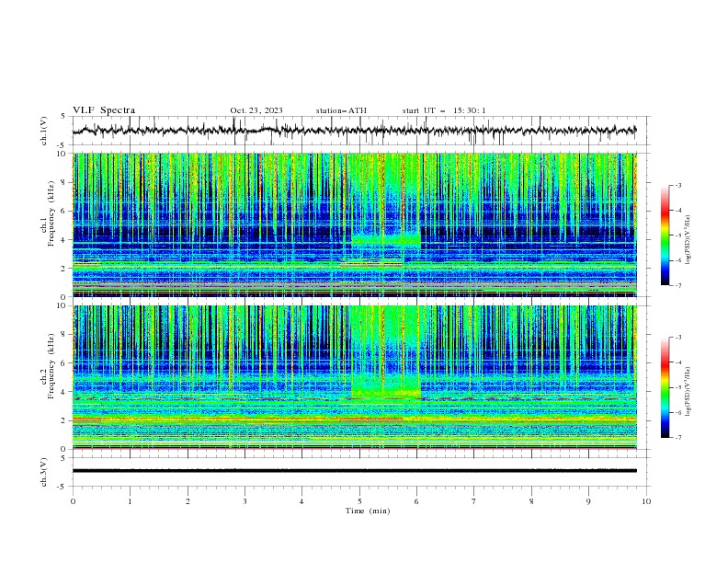Click time axis tick label "3"

pyautogui.click(x=245, y=501)
